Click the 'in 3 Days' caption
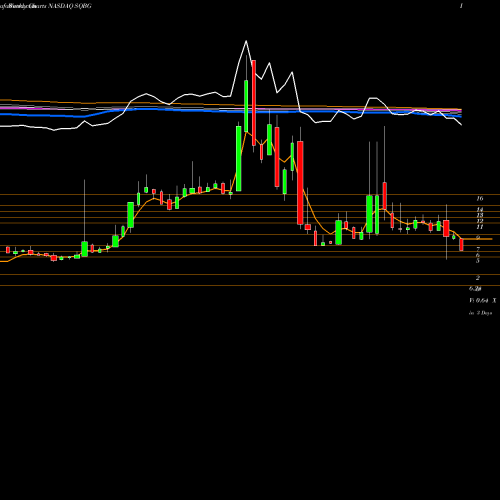The height and width of the screenshot is (500, 500). pyautogui.click(x=480, y=313)
